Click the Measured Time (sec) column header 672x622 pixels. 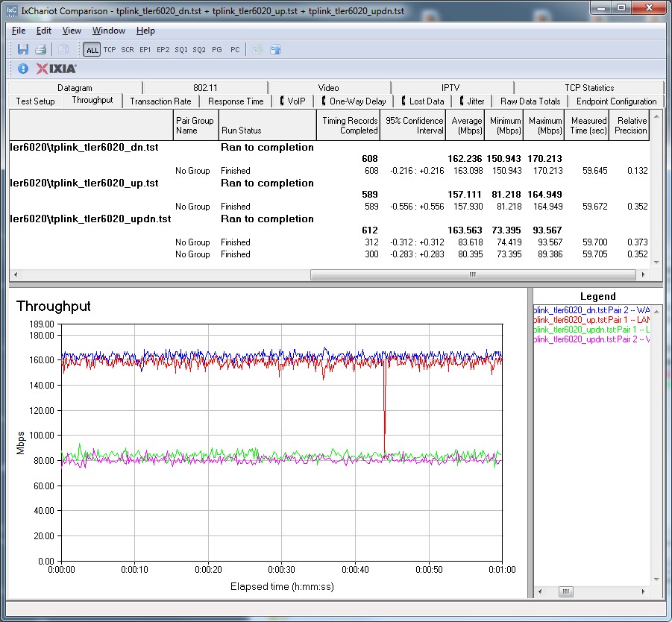point(587,125)
